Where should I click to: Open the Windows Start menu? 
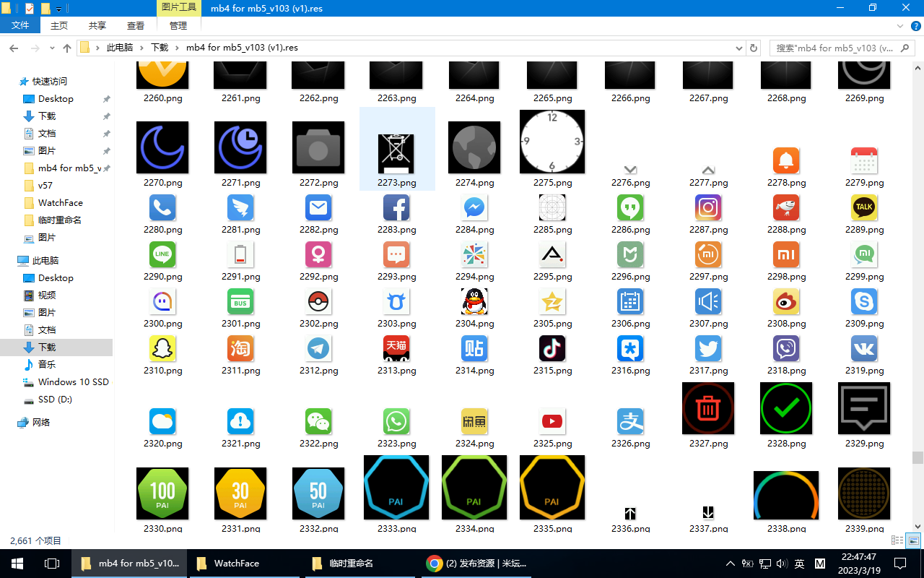17,563
